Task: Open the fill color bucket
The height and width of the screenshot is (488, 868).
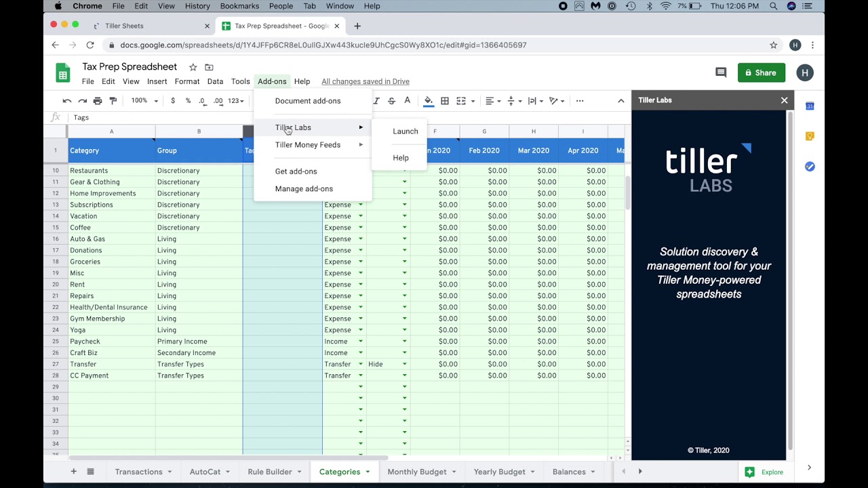Action: coord(429,101)
